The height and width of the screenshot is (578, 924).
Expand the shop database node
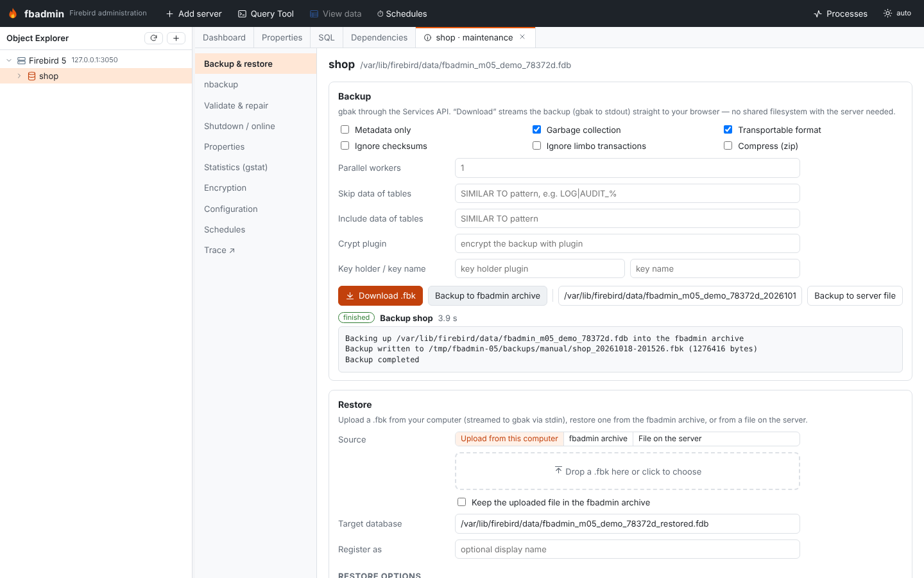pos(19,76)
